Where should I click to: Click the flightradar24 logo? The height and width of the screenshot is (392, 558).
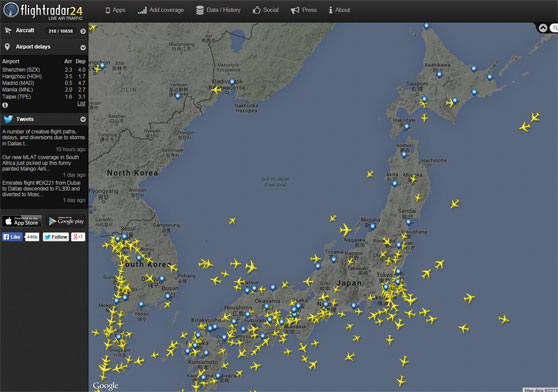click(x=43, y=11)
